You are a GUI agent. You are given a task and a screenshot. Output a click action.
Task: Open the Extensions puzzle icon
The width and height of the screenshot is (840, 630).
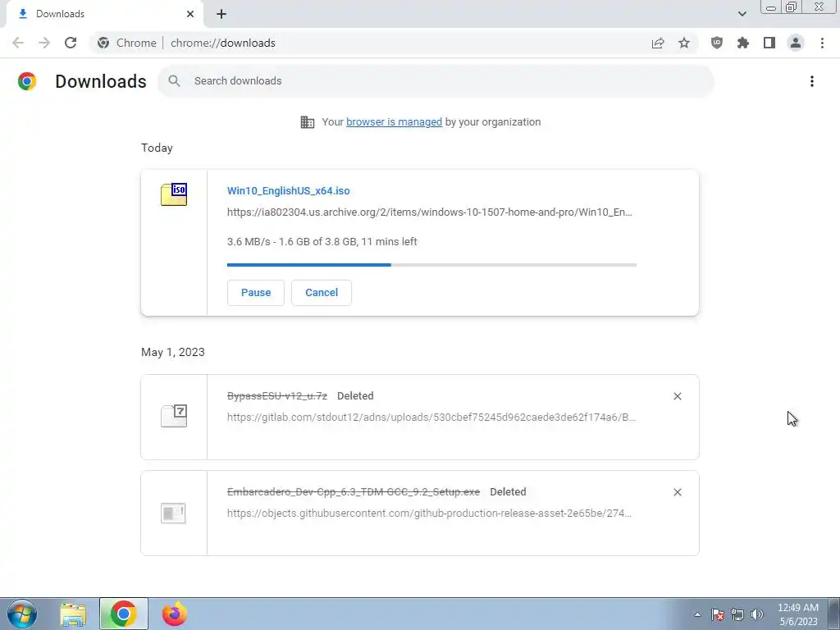pos(742,43)
